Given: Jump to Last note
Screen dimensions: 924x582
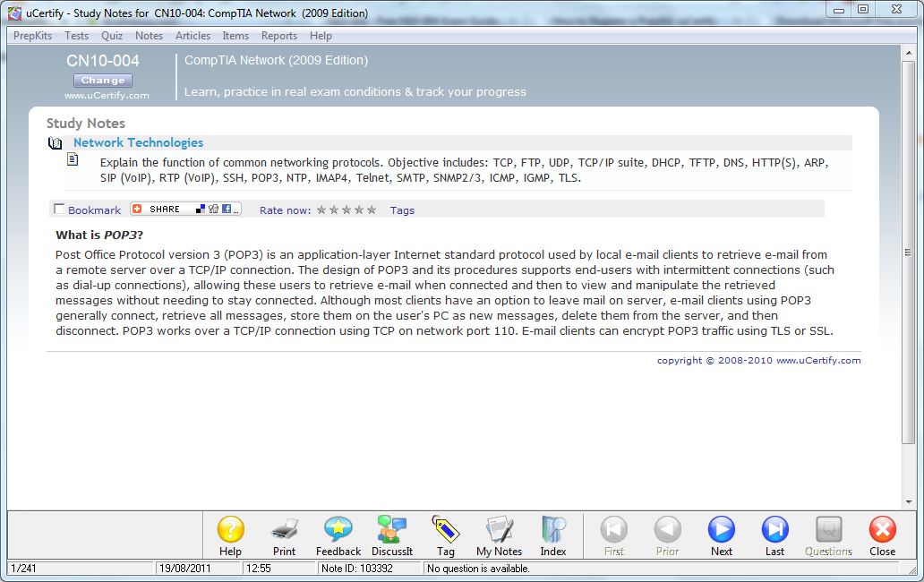Looking at the screenshot, I should coord(774,535).
